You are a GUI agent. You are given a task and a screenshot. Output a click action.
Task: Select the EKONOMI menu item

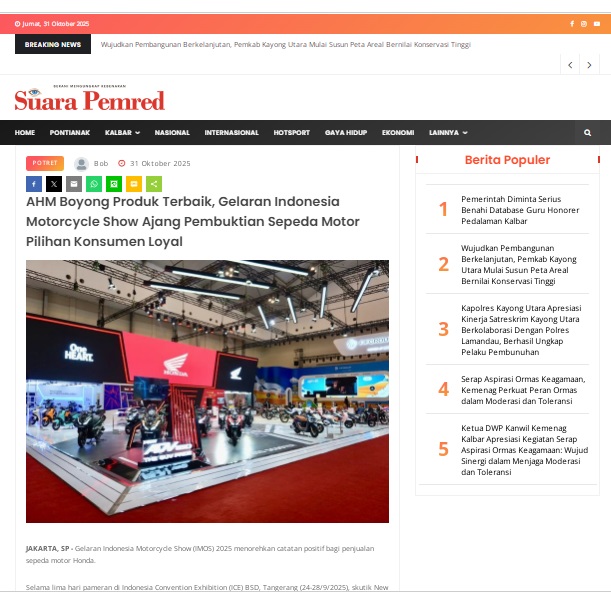(398, 133)
